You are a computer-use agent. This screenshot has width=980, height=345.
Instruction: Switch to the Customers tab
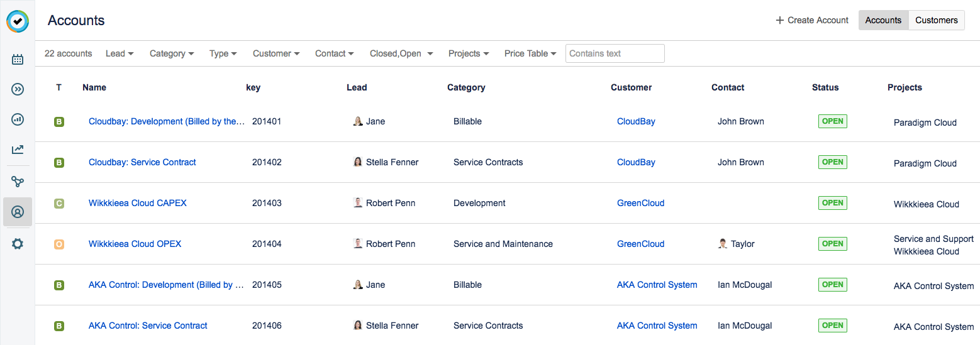click(936, 20)
